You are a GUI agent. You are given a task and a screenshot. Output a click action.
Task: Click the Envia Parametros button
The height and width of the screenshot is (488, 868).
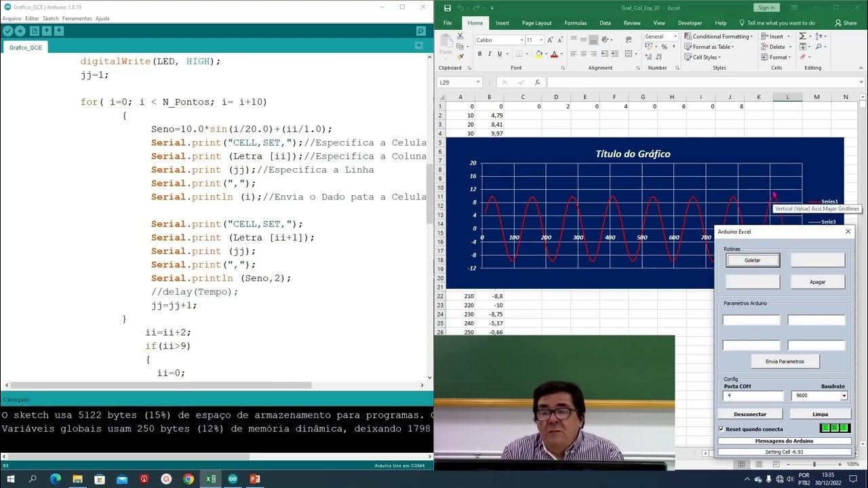point(785,361)
